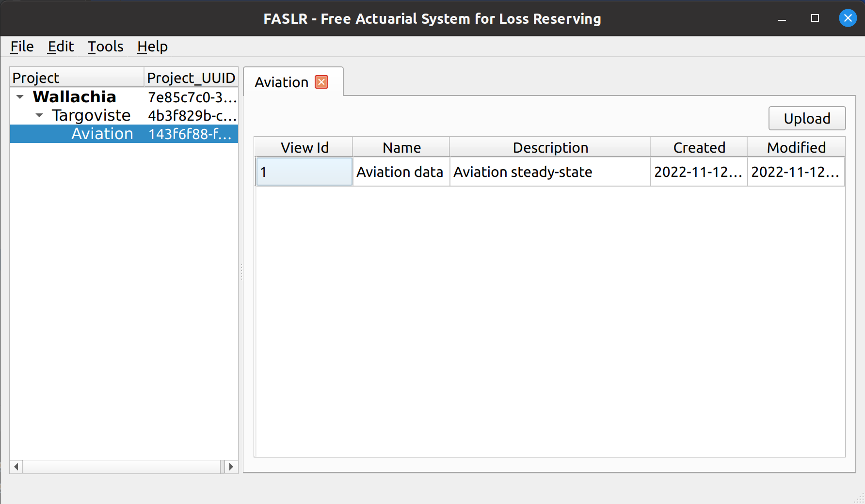Click the UUID 143f6f88-f... cell

[x=192, y=134]
